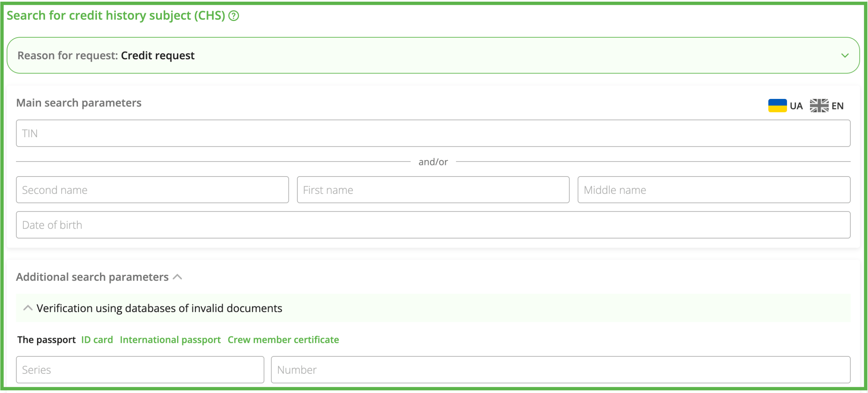Select the International passport tab
The height and width of the screenshot is (393, 868).
170,339
